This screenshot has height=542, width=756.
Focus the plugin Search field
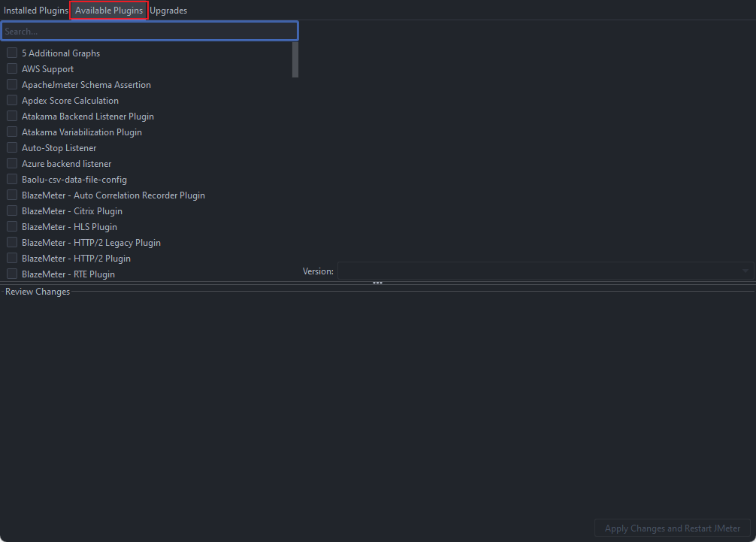pyautogui.click(x=150, y=32)
